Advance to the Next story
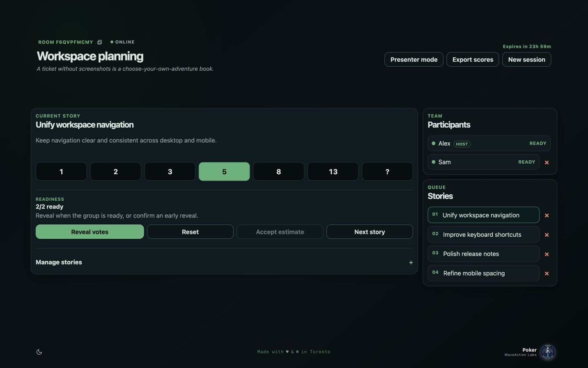 370,232
